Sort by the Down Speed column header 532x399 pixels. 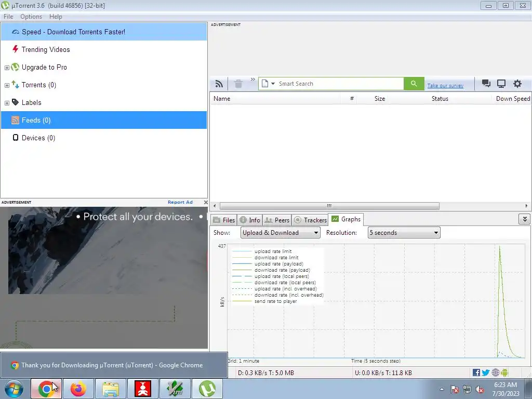(512, 99)
